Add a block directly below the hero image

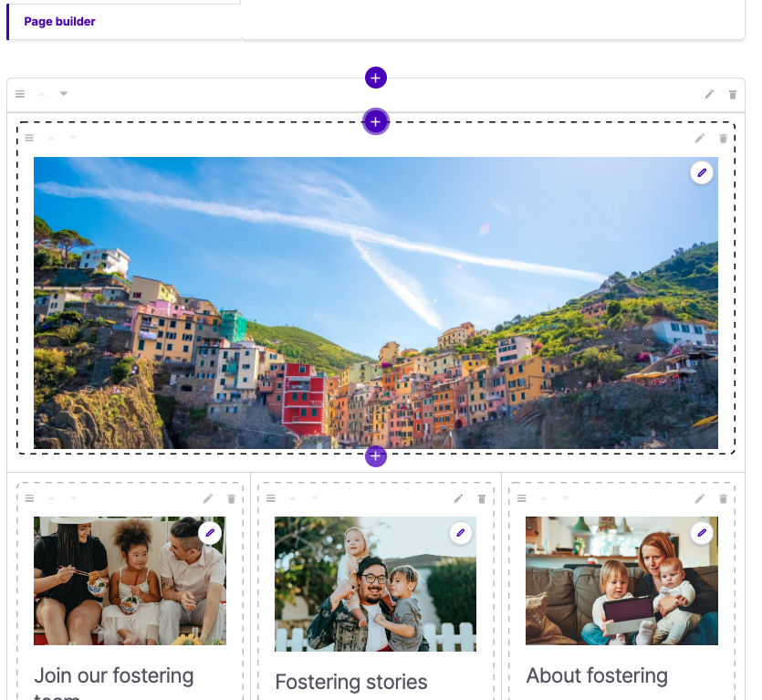pyautogui.click(x=376, y=455)
